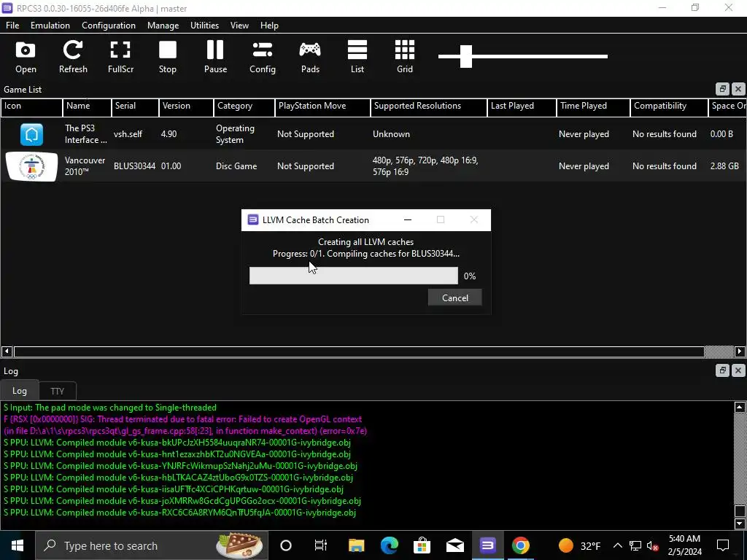
Task: Open the Utilities menu
Action: [x=204, y=26]
